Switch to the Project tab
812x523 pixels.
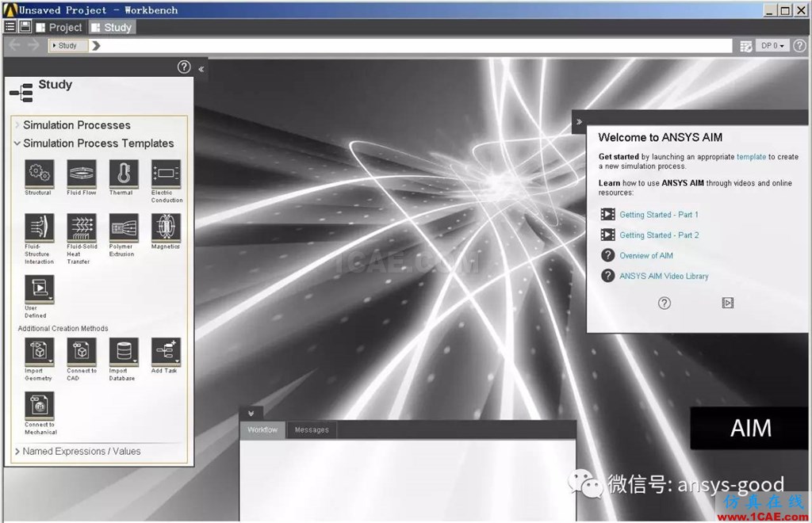59,28
